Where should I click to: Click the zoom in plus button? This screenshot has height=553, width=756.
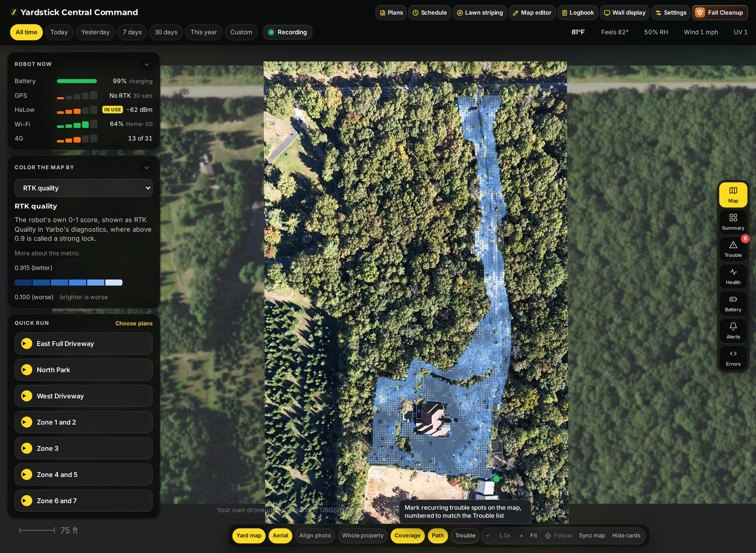tap(521, 535)
